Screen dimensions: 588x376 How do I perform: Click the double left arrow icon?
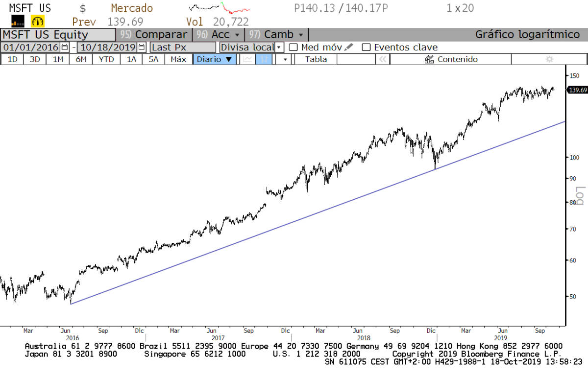point(383,59)
